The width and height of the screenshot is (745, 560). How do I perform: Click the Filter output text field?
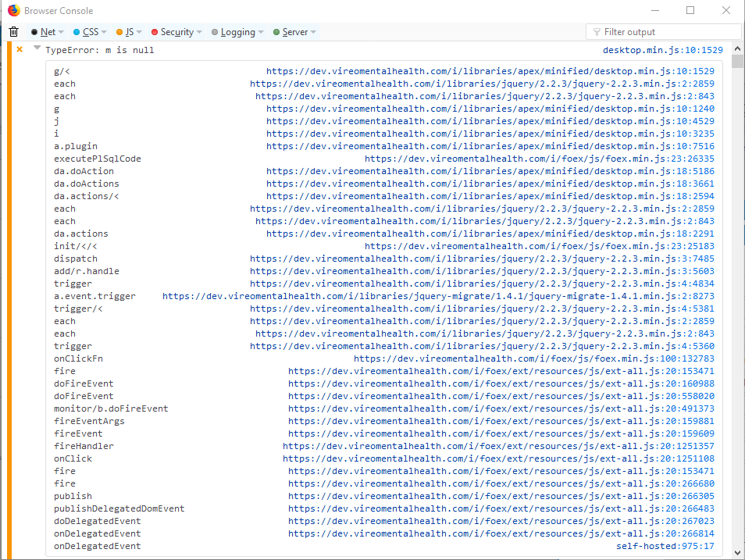coord(662,31)
